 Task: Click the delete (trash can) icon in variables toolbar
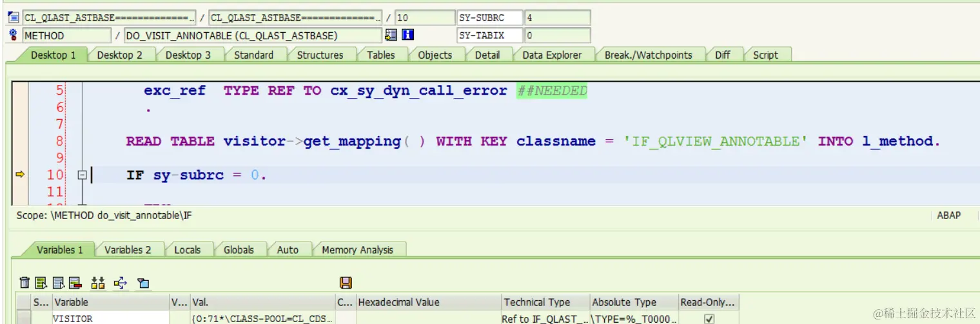[x=24, y=282]
